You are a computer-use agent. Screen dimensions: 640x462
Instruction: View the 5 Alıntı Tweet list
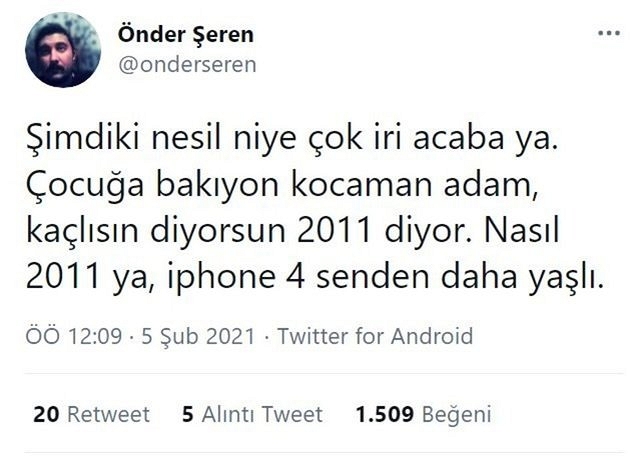[252, 414]
